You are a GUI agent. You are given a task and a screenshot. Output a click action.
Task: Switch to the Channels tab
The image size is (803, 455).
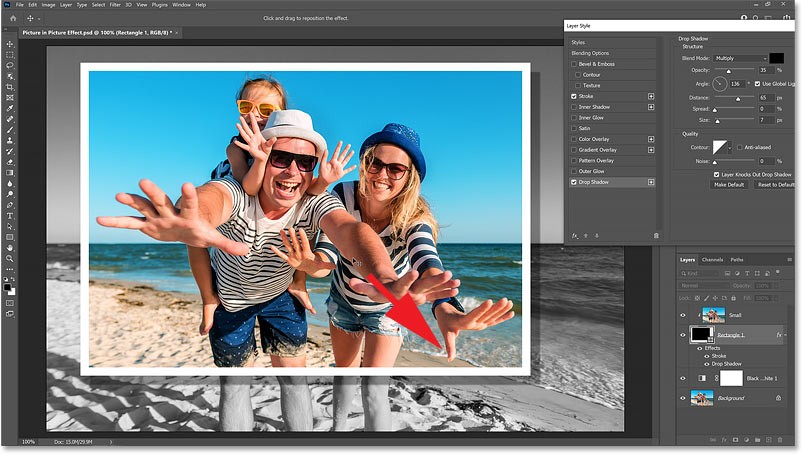(712, 260)
